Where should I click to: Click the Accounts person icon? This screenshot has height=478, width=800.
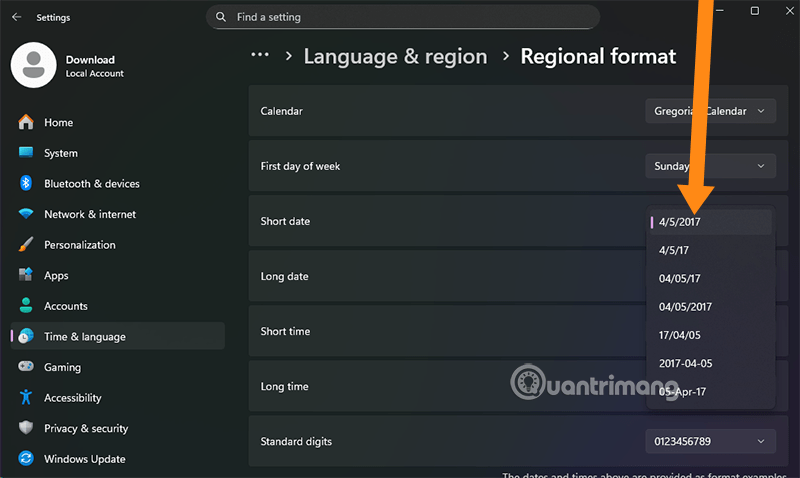(x=26, y=306)
